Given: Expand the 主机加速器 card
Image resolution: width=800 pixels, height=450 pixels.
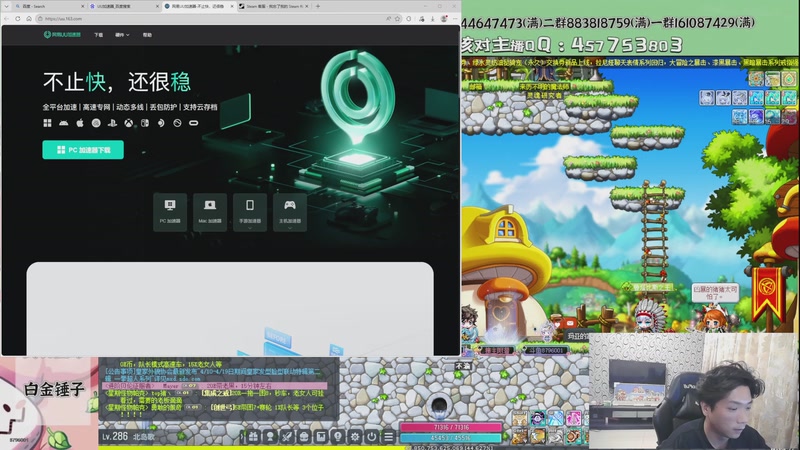Looking at the screenshot, I should (x=290, y=212).
